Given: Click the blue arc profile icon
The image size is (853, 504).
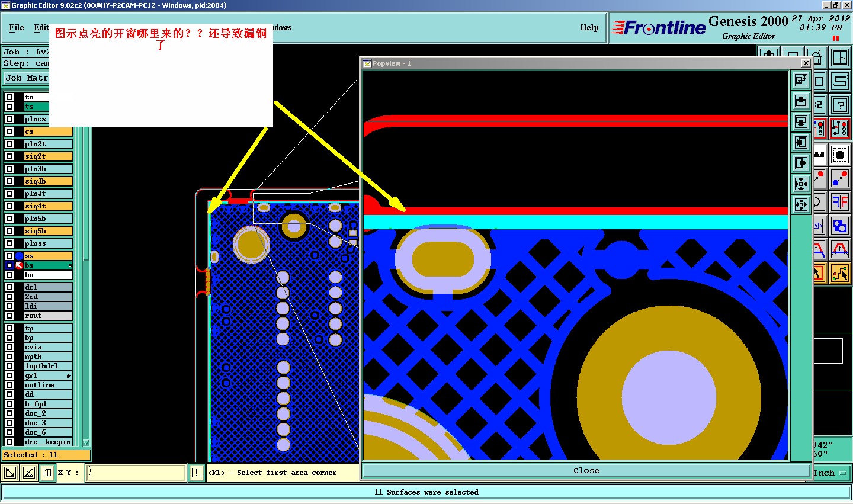Looking at the screenshot, I should (x=840, y=249).
